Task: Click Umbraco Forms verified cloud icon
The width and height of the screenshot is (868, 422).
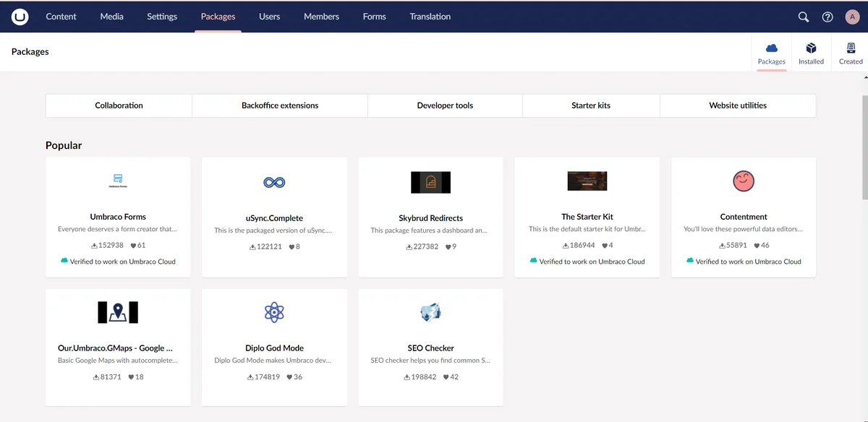Action: [64, 261]
